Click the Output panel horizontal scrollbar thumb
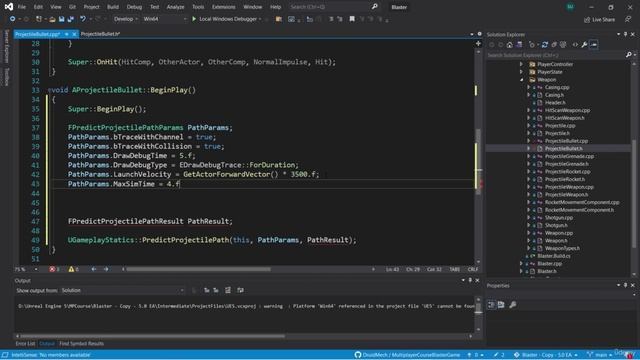640x360 pixels. click(152, 336)
